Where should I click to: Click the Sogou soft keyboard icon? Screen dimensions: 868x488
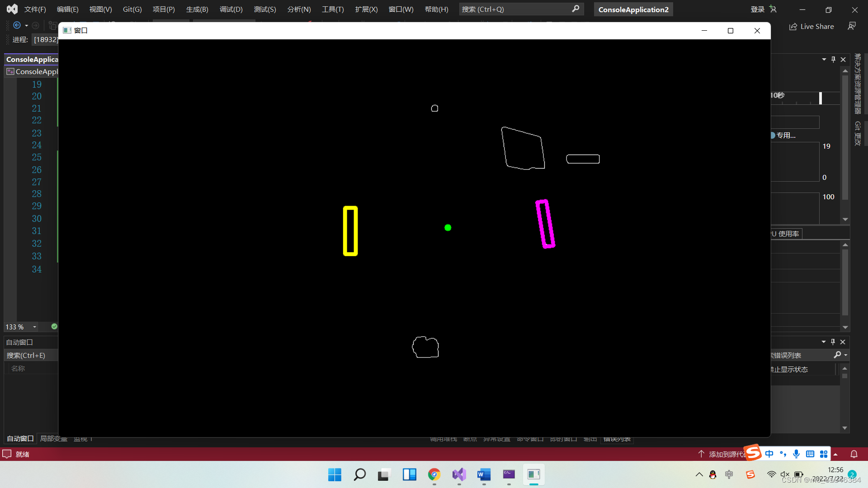pyautogui.click(x=810, y=454)
